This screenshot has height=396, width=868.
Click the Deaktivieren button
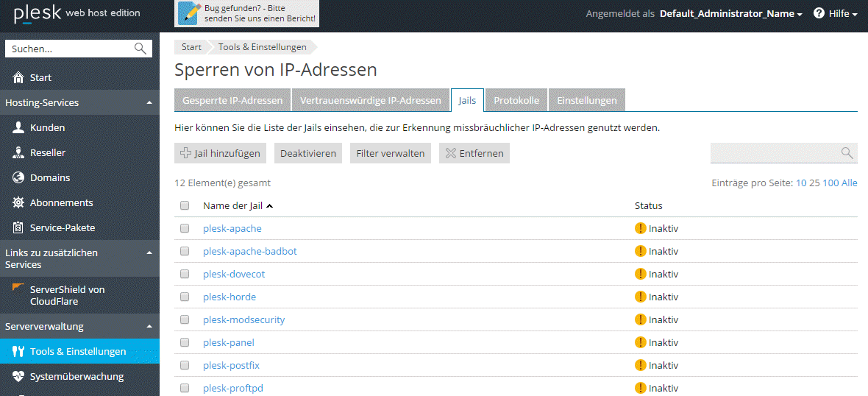(308, 153)
